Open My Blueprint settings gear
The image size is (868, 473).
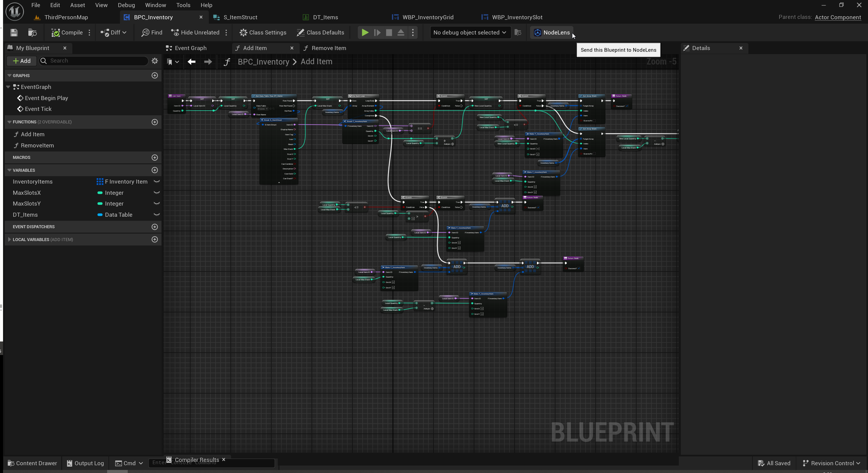(155, 61)
